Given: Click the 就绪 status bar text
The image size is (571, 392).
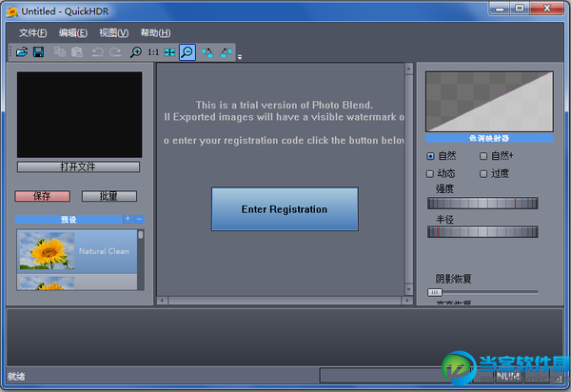Looking at the screenshot, I should point(16,377).
